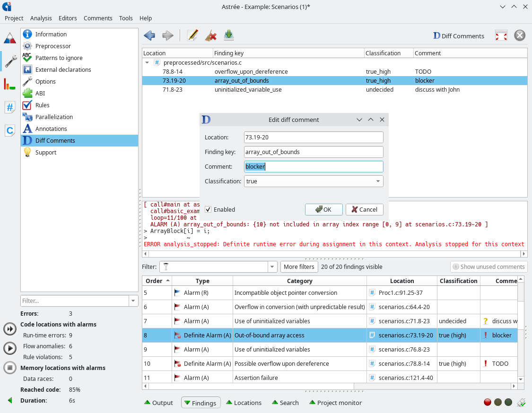Open the Classification dropdown in dialog
The height and width of the screenshot is (413, 532).
(x=314, y=181)
